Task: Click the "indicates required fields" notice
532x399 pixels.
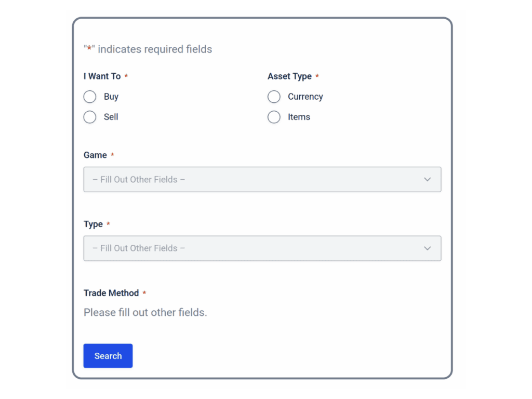Action: pos(154,49)
